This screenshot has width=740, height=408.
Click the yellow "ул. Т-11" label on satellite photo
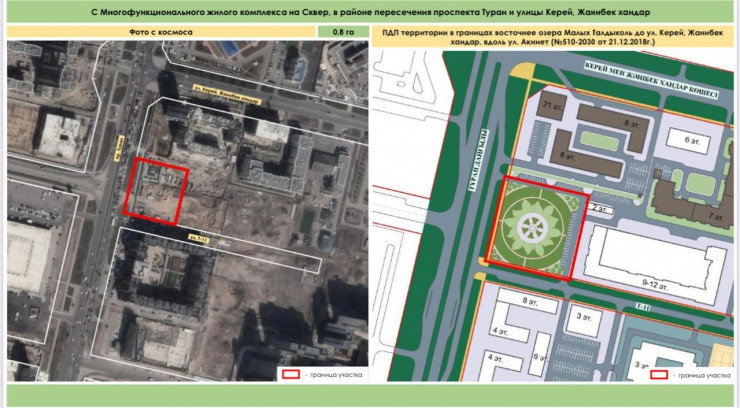199,236
